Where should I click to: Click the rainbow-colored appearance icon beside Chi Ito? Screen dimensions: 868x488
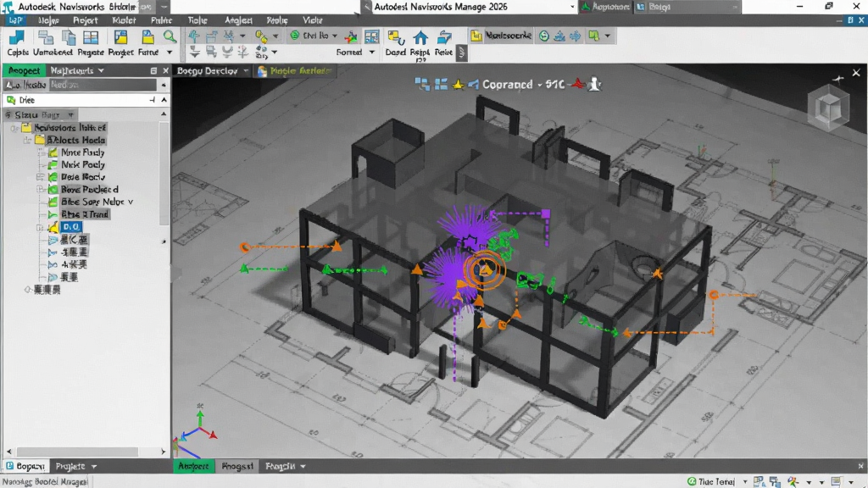point(350,37)
